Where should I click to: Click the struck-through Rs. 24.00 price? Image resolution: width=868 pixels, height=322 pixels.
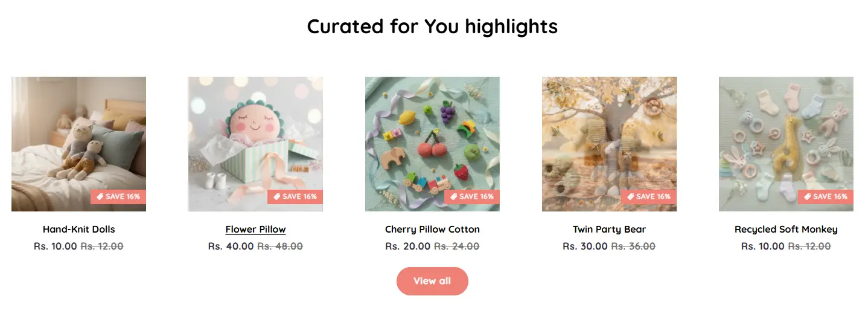coord(456,246)
